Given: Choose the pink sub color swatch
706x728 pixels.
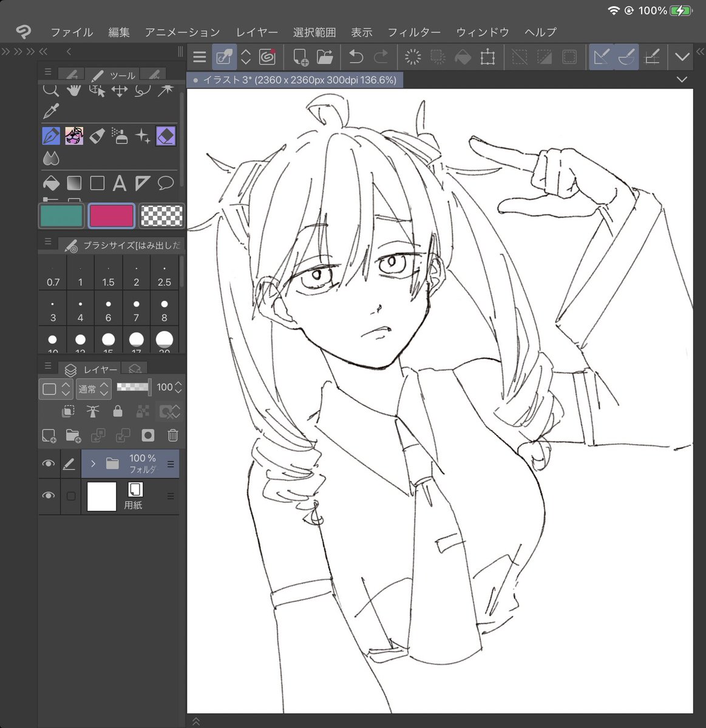Looking at the screenshot, I should pos(111,216).
